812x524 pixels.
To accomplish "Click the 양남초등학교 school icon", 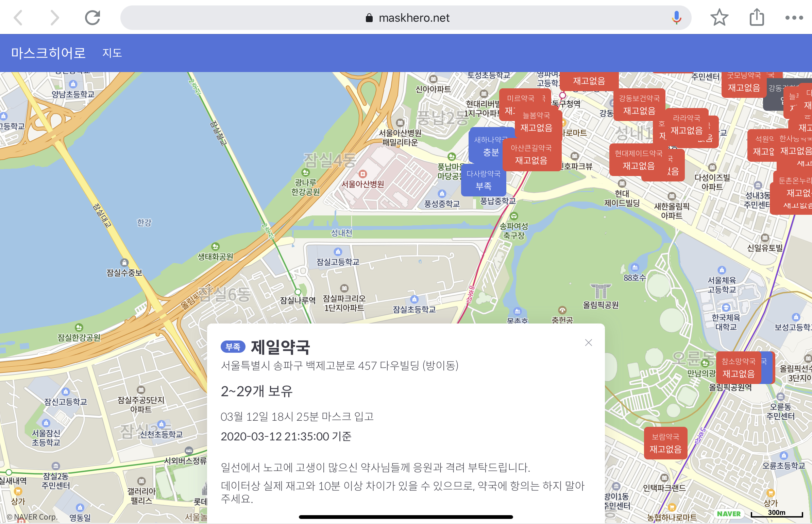I will tap(73, 84).
